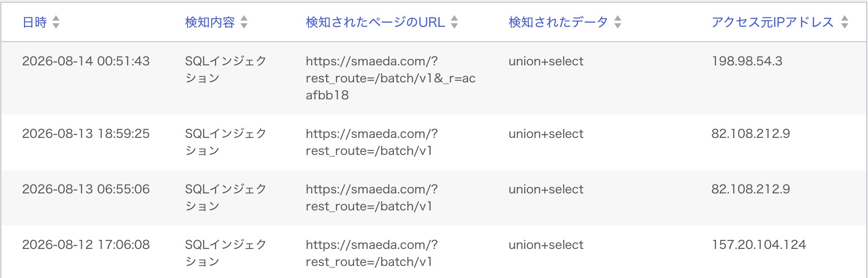The width and height of the screenshot is (868, 278).
Task: Select row dated 2026-08-13 06:55:06
Action: click(x=433, y=198)
